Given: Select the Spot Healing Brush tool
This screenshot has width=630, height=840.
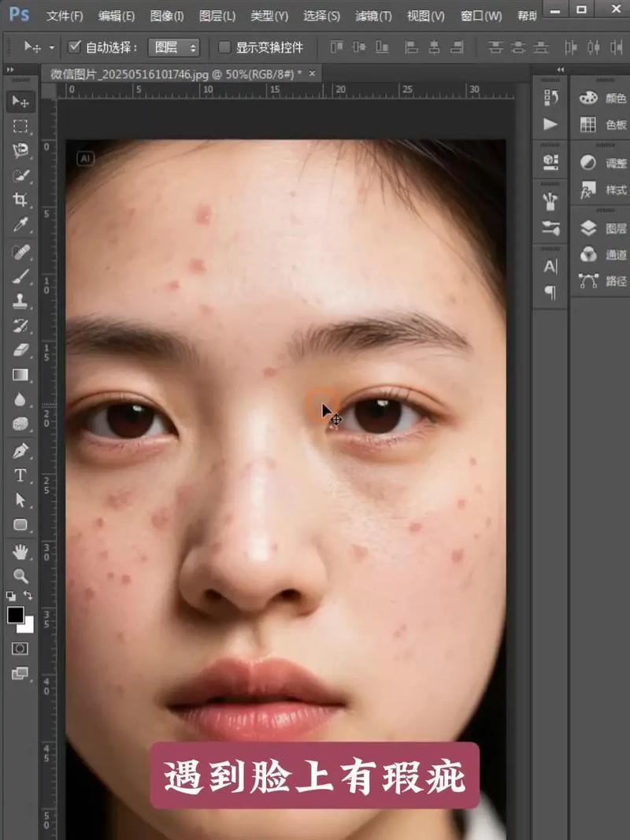Looking at the screenshot, I should point(20,251).
